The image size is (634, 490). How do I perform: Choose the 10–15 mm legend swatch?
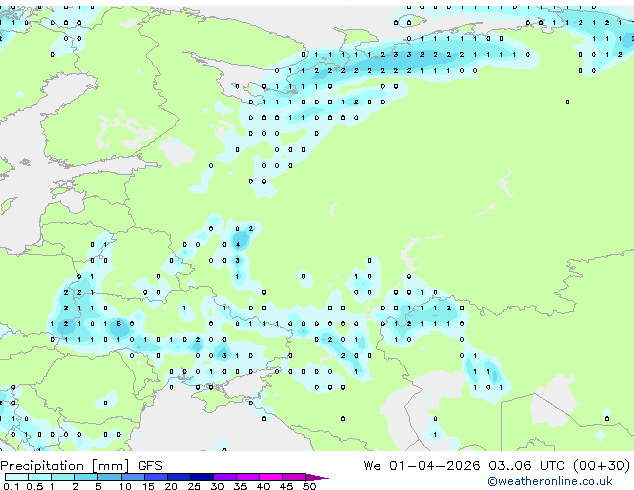[x=132, y=477]
